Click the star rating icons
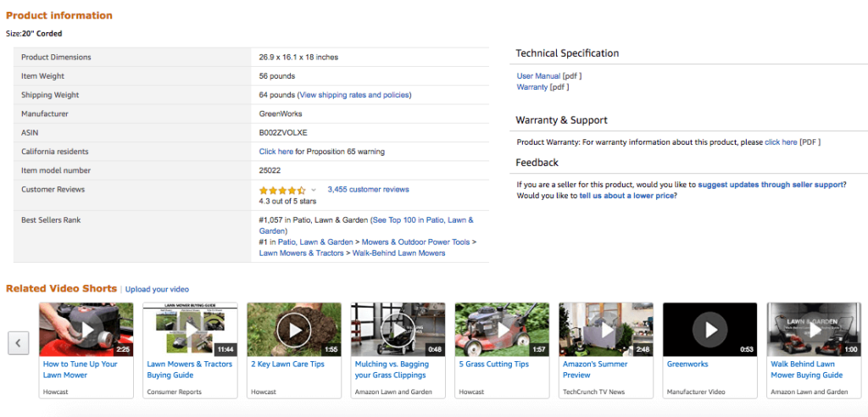This screenshot has width=868, height=417. pyautogui.click(x=281, y=190)
